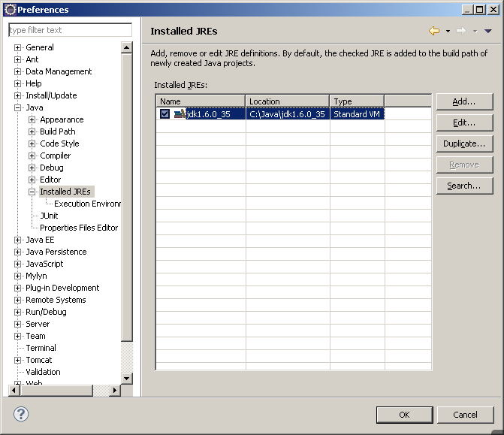Open the back history dropdown arrow

point(448,32)
